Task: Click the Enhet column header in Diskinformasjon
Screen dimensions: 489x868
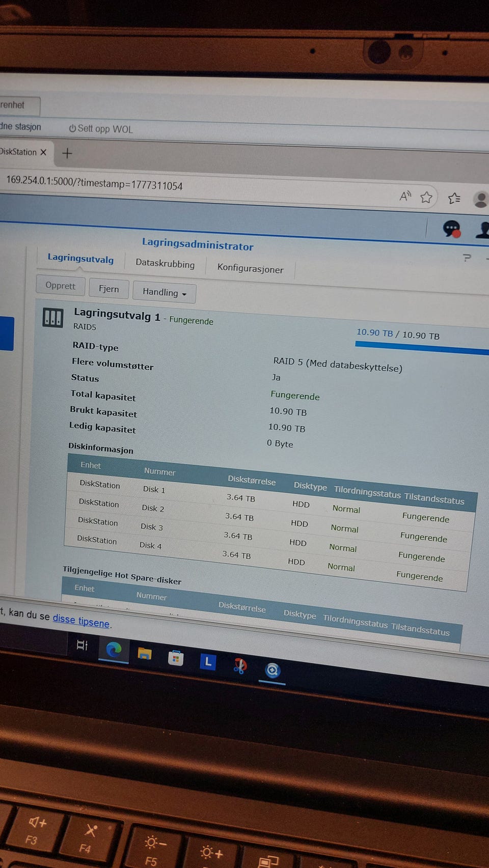Action: (91, 465)
